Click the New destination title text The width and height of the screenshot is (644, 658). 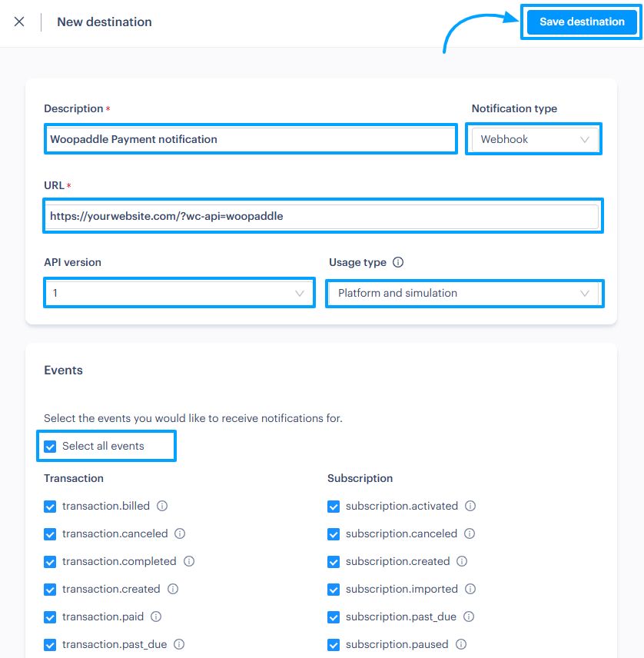point(105,22)
